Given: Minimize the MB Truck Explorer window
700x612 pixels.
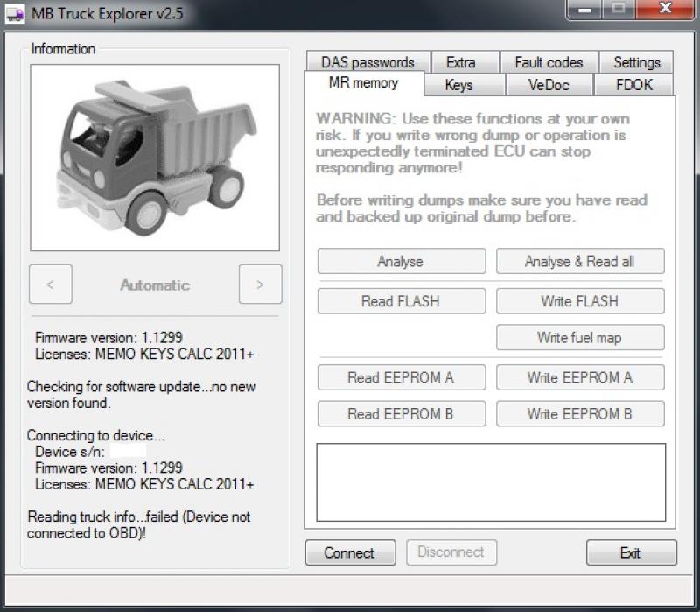Looking at the screenshot, I should pyautogui.click(x=584, y=9).
